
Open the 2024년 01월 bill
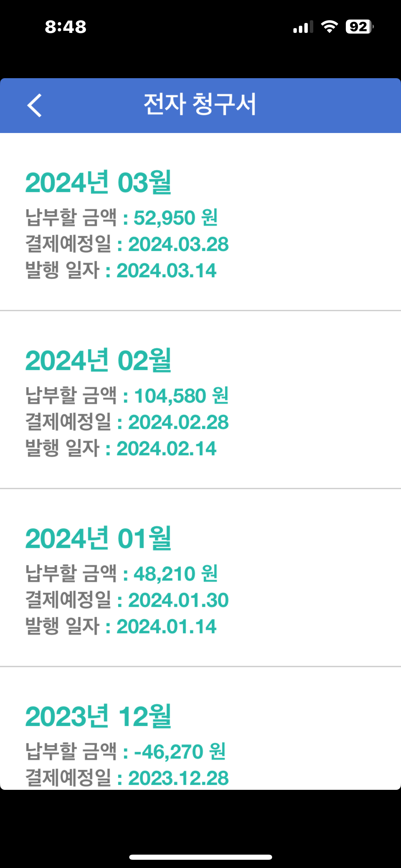point(98,539)
